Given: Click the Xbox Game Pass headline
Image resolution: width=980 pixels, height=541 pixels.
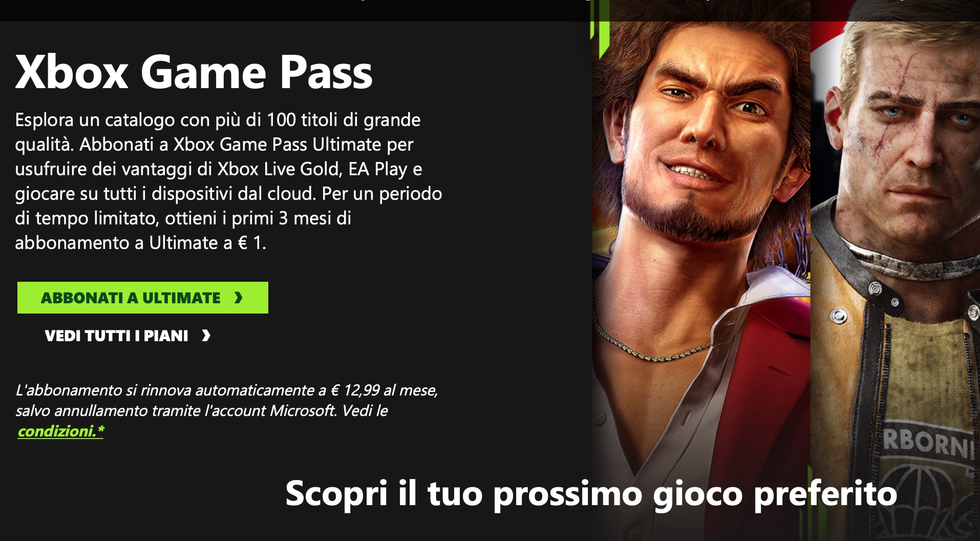Looking at the screenshot, I should tap(194, 72).
